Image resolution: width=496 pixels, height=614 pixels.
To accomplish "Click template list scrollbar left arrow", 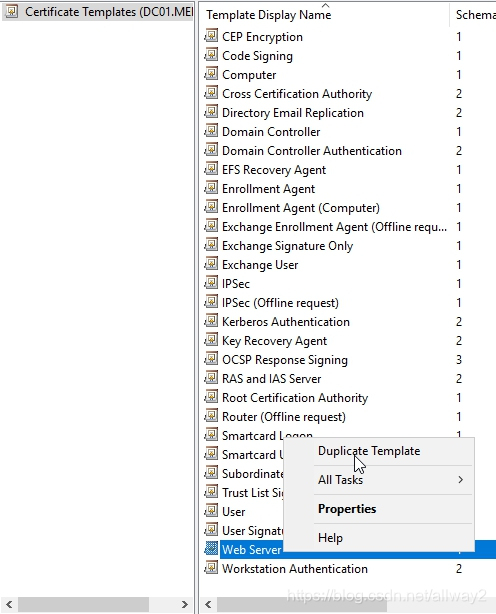I will tap(208, 604).
